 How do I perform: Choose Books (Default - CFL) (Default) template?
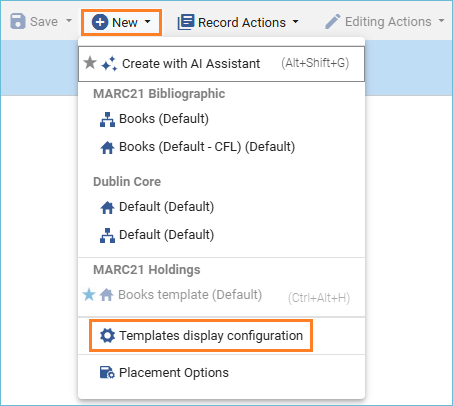[207, 147]
